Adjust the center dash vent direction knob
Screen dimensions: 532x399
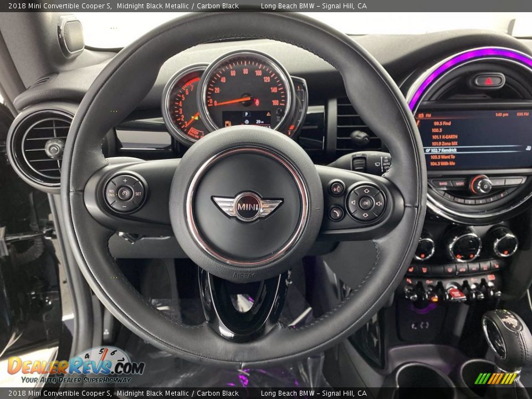tap(360, 138)
